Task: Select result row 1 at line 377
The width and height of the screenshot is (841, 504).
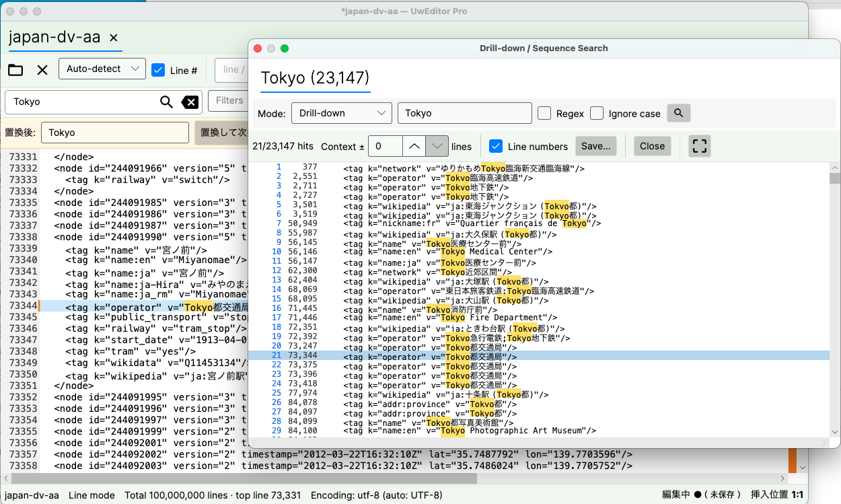Action: coord(539,168)
